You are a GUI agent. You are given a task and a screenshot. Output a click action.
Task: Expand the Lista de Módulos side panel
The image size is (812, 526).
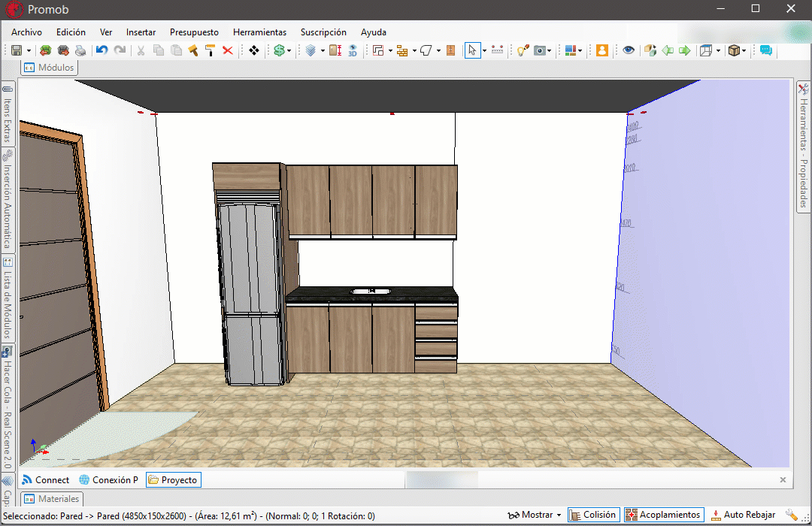coord(8,298)
